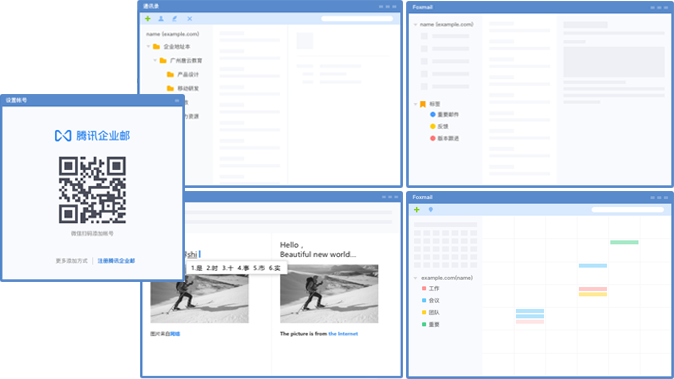Open the 注册腾讯企业邮 link
The height and width of the screenshot is (379, 674).
[116, 261]
